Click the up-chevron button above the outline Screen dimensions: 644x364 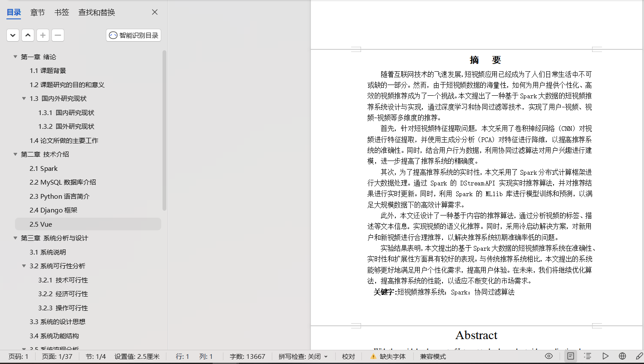(x=28, y=35)
